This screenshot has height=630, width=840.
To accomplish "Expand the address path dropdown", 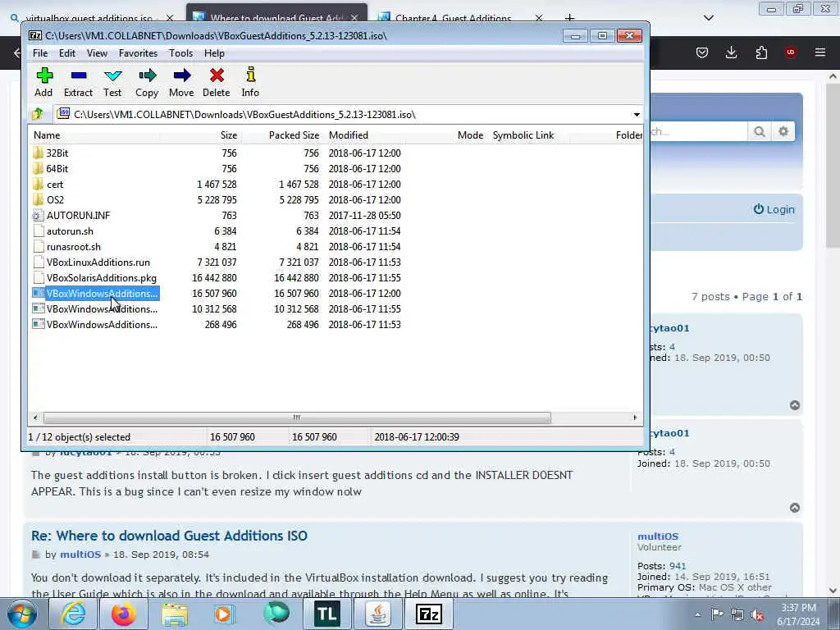I will 637,115.
